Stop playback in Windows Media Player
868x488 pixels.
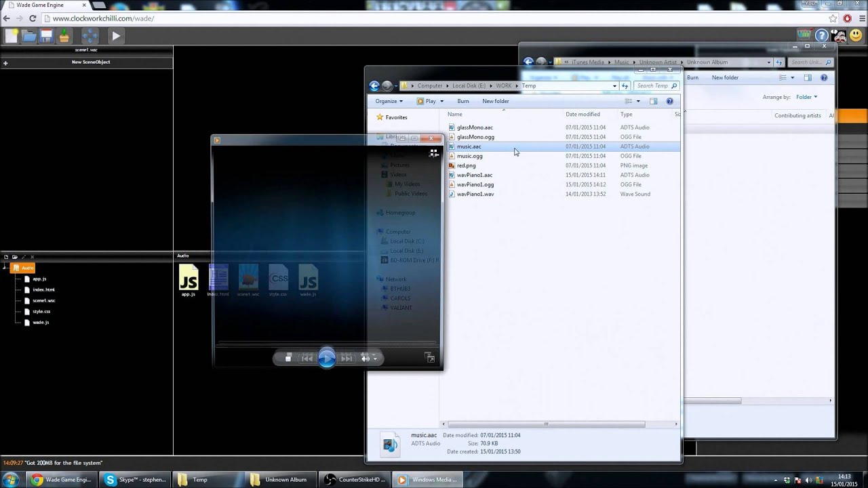coord(288,358)
